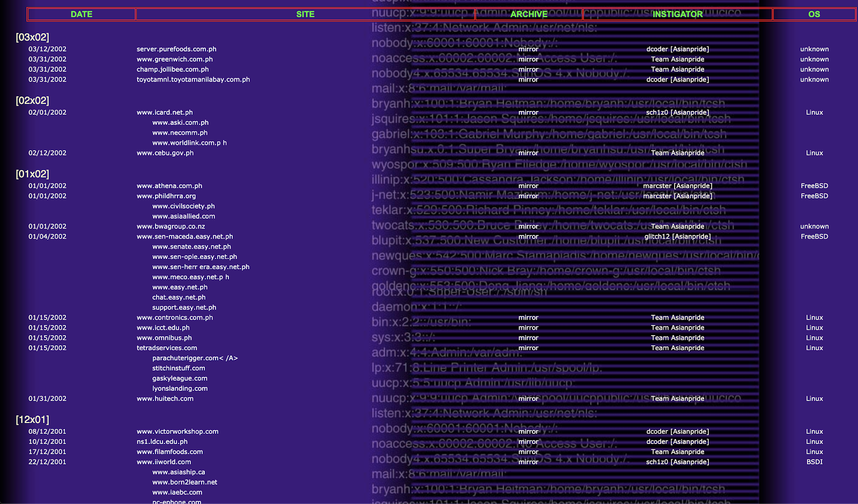Select the [02x02] section heading
Viewport: 858px width, 504px height.
click(x=33, y=101)
